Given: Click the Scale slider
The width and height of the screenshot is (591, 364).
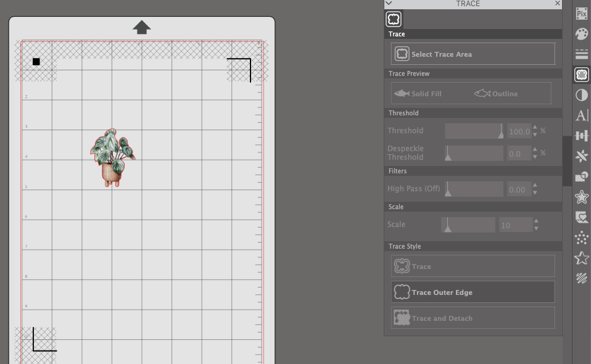Looking at the screenshot, I should [468, 225].
